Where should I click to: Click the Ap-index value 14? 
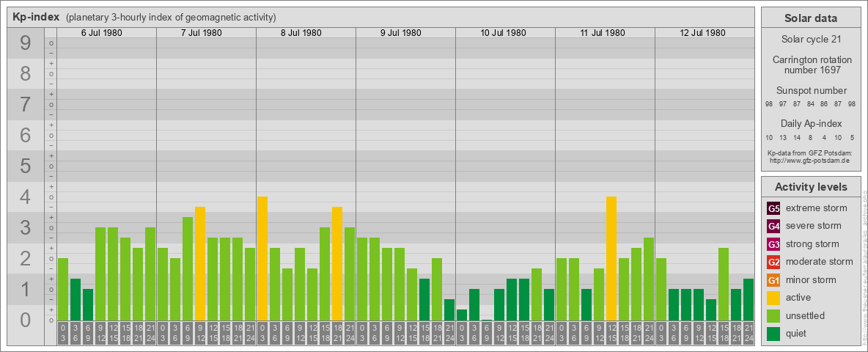tap(797, 137)
